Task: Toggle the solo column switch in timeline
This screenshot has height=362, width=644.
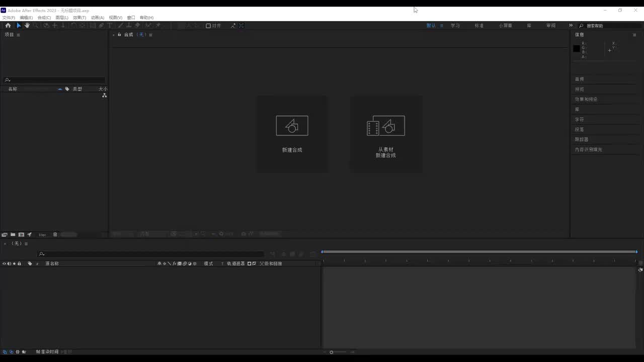Action: pyautogui.click(x=14, y=263)
